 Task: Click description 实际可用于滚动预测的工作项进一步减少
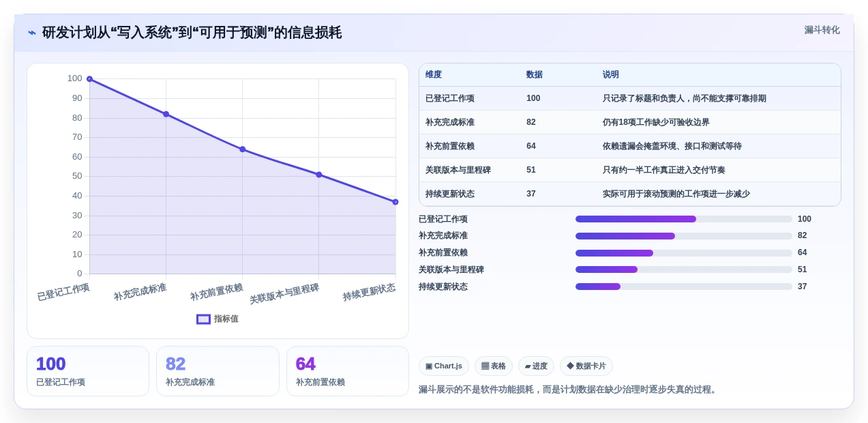coord(676,194)
